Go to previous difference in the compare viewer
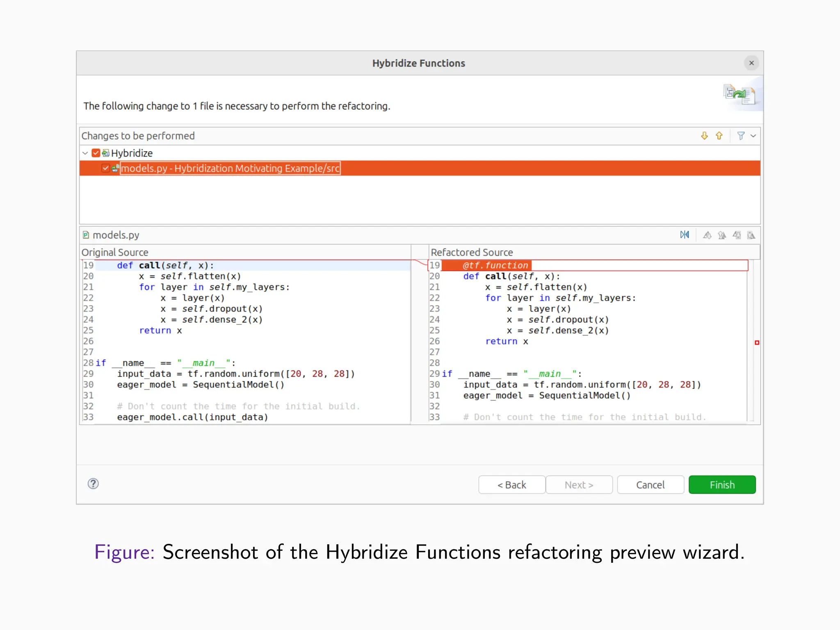This screenshot has height=630, width=840. (721, 235)
